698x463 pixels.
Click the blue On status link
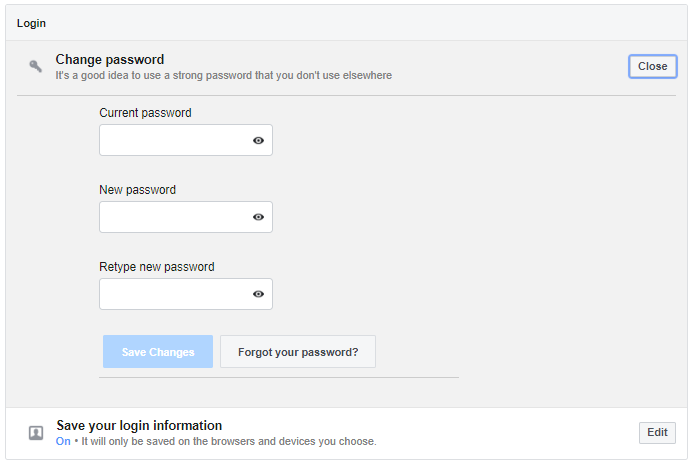click(x=63, y=441)
